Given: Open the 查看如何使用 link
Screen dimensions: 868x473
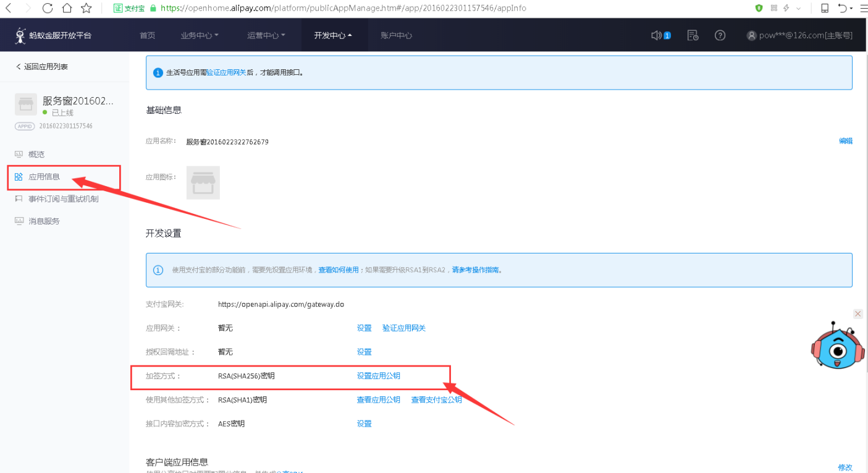Looking at the screenshot, I should tap(339, 270).
